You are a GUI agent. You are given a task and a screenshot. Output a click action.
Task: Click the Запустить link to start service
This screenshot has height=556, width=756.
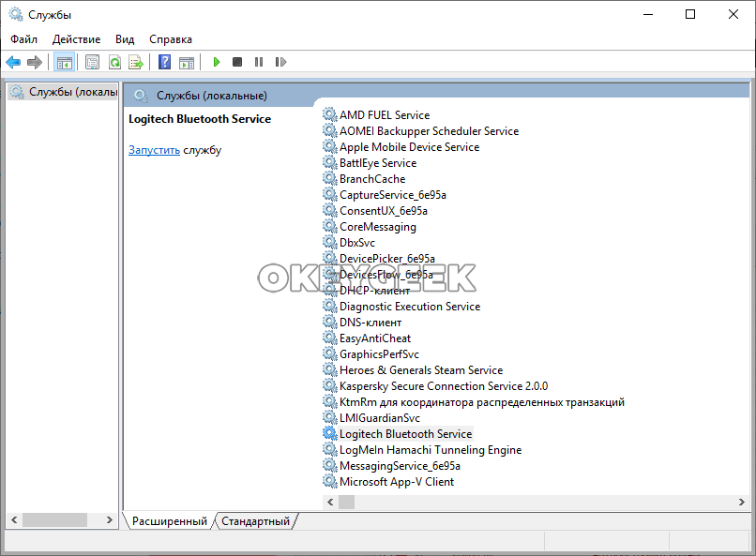pyautogui.click(x=154, y=150)
